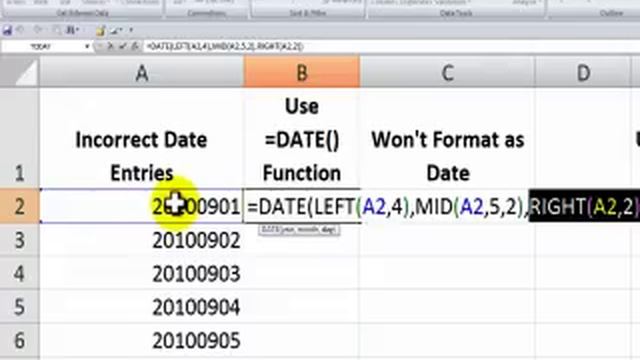Image resolution: width=640 pixels, height=360 pixels.
Task: Click the MID(A2,5,2) part of the formula
Action: click(469, 207)
